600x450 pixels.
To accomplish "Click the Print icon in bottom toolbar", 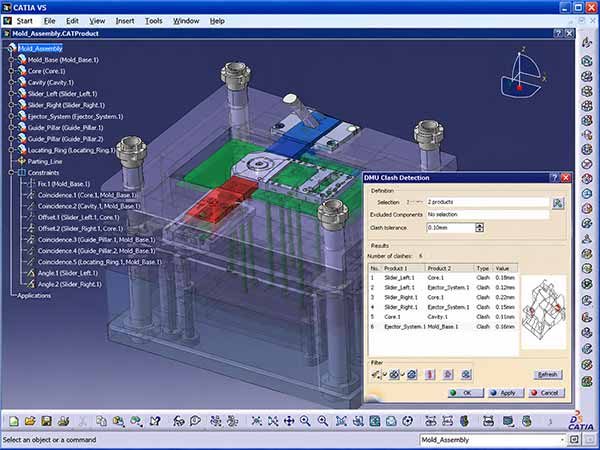I will (x=63, y=421).
